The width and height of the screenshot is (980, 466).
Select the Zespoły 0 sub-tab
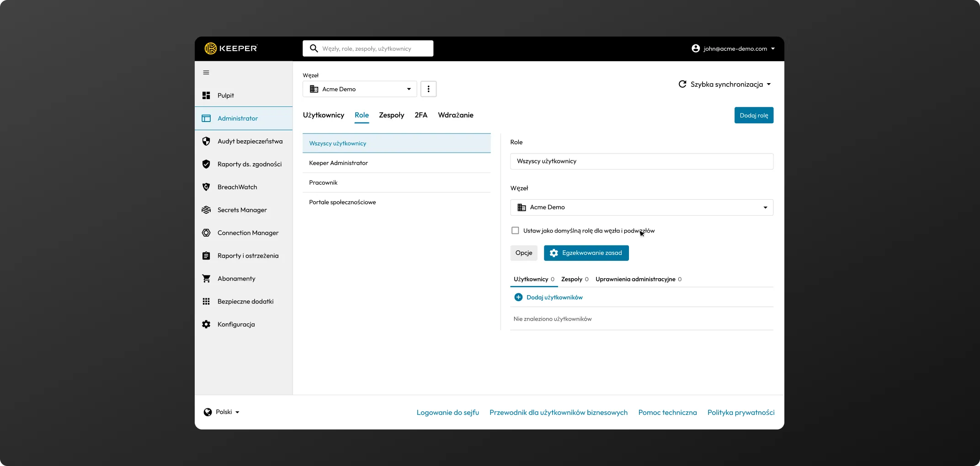point(575,279)
